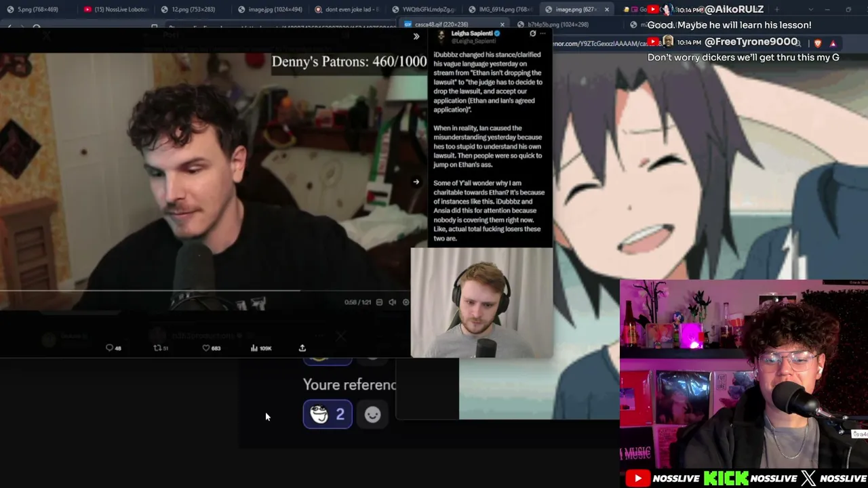The height and width of the screenshot is (488, 868).
Task: Seek on the video progress bar
Action: pyautogui.click(x=205, y=291)
